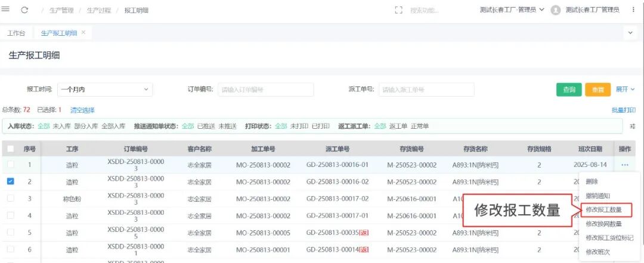Image resolution: width=644 pixels, height=263 pixels.
Task: Click the orange 重置 button
Action: [597, 89]
